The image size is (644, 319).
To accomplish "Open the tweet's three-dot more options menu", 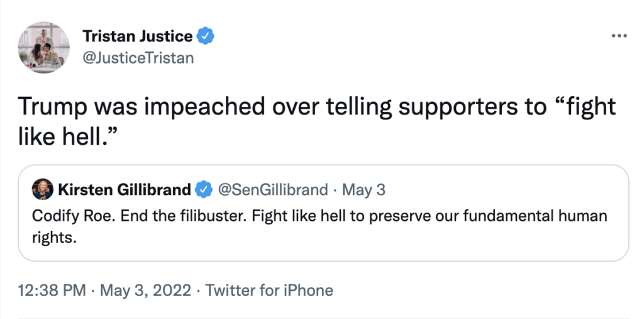I will pyautogui.click(x=619, y=35).
